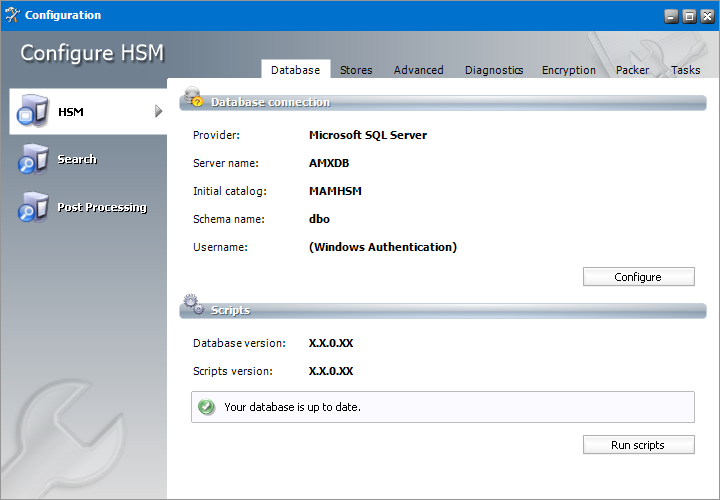Switch to the Tasks tab
The width and height of the screenshot is (720, 500).
click(x=685, y=70)
